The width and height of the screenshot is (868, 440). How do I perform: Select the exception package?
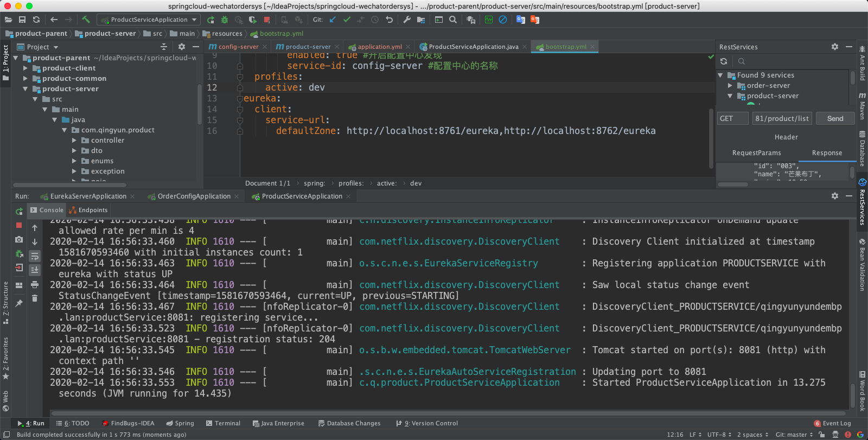(107, 171)
